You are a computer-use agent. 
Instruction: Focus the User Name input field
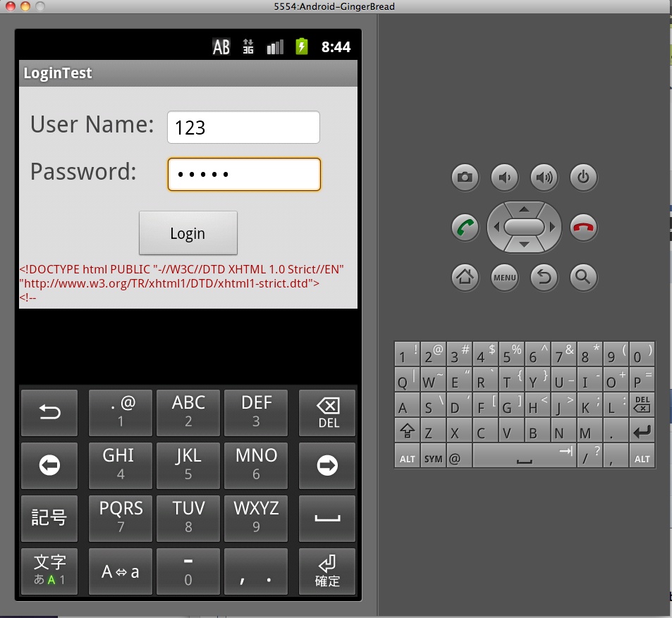[x=243, y=128]
